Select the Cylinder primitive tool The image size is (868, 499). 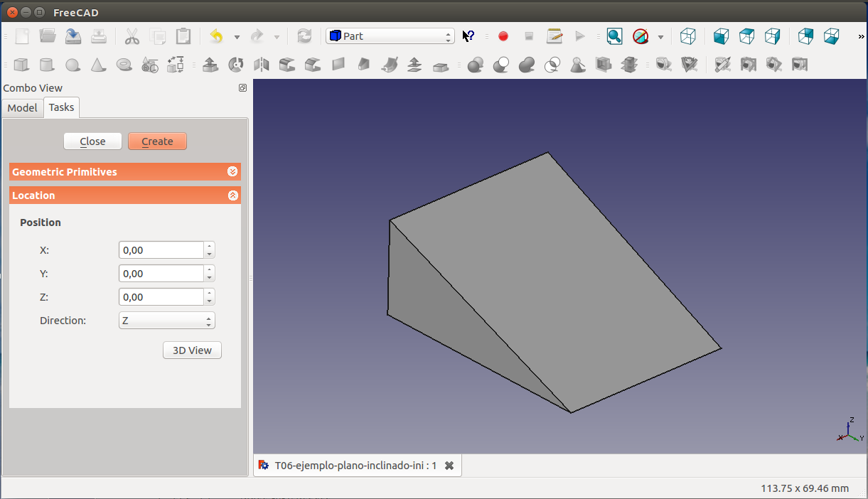46,65
